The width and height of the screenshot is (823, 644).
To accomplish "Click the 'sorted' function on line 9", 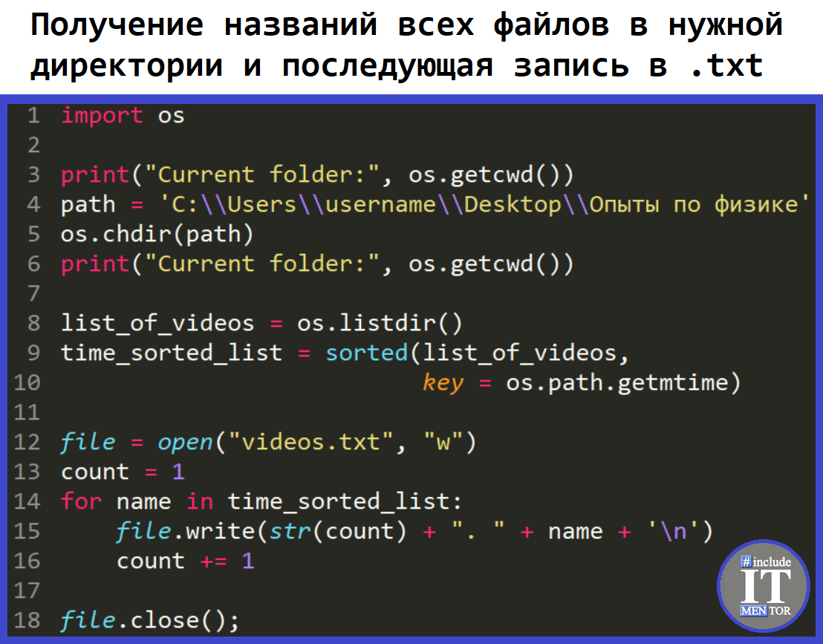I will click(366, 353).
